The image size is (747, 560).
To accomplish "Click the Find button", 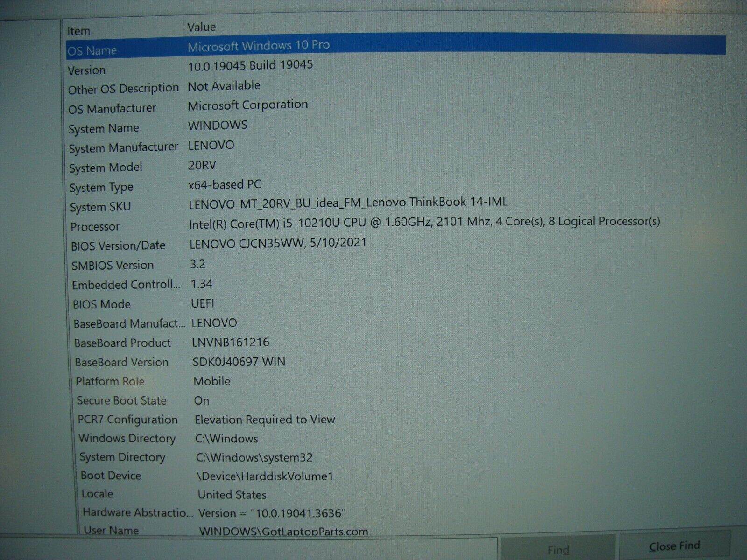I will 559,550.
